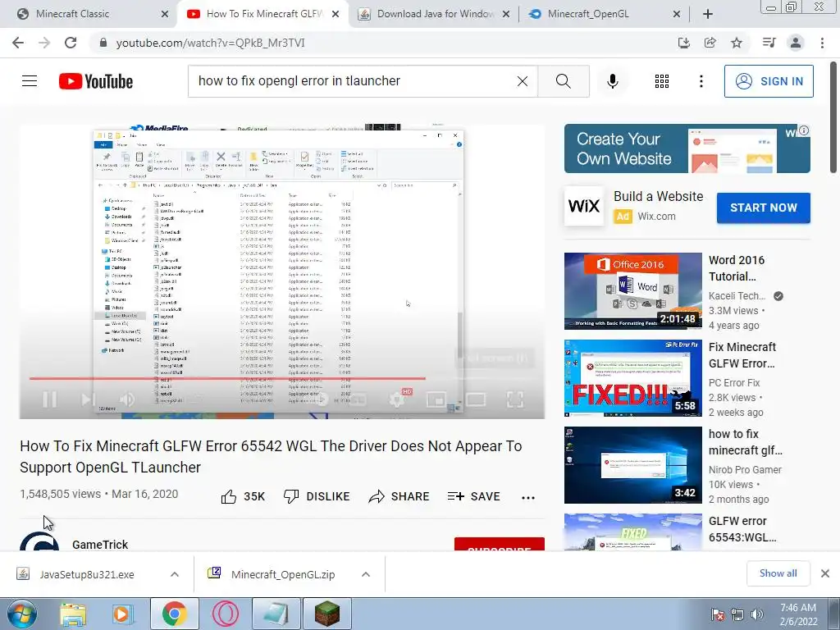The width and height of the screenshot is (840, 630).
Task: Open the Windows Start menu
Action: (21, 614)
